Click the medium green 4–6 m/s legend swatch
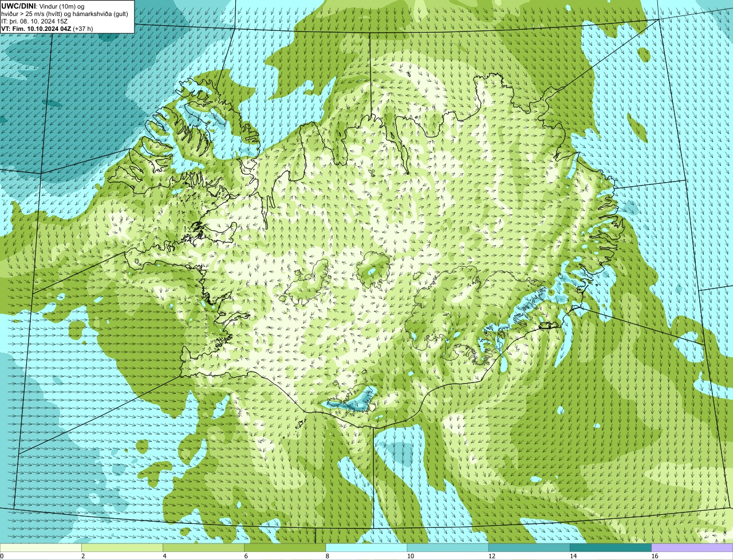The height and width of the screenshot is (560, 733). [203, 548]
